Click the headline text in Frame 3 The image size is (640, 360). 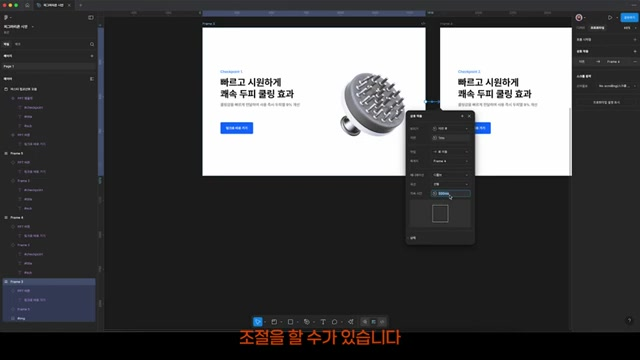pos(257,88)
